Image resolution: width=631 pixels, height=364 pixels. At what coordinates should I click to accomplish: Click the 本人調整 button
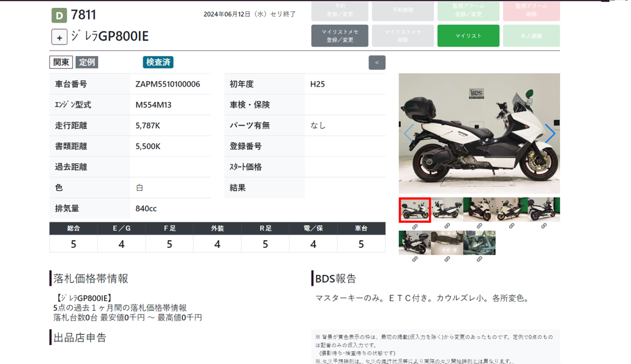531,36
